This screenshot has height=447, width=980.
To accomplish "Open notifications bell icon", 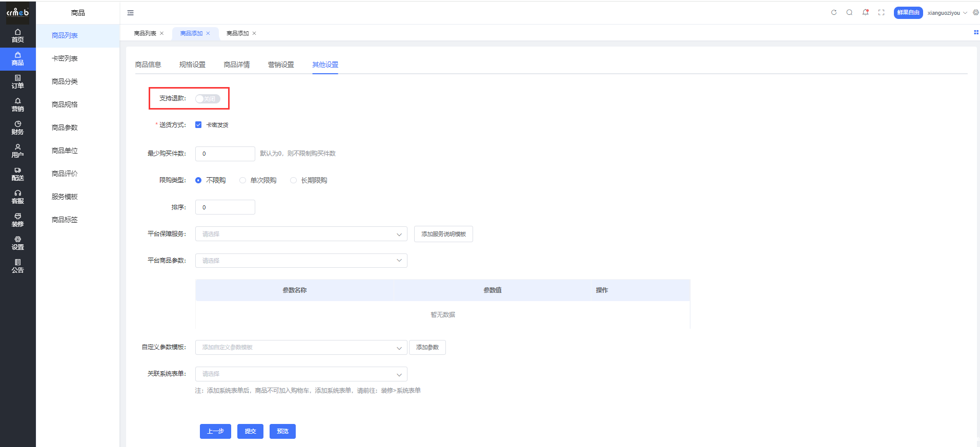I will pos(865,13).
